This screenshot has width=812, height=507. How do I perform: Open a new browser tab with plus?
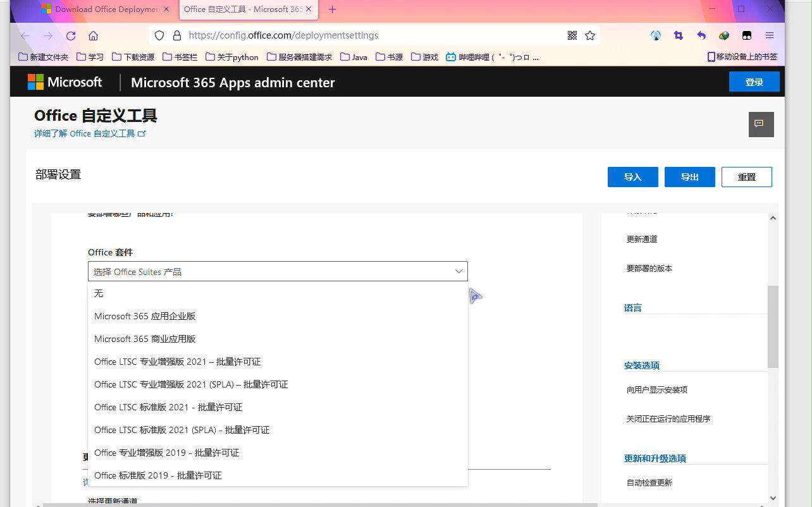(333, 9)
